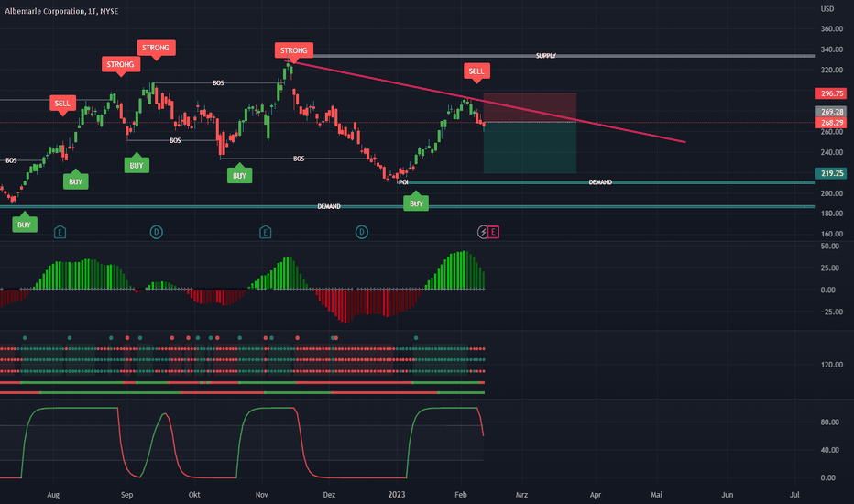Click the 2023 label on the time axis
Screen dimensions: 854x504
pos(397,495)
